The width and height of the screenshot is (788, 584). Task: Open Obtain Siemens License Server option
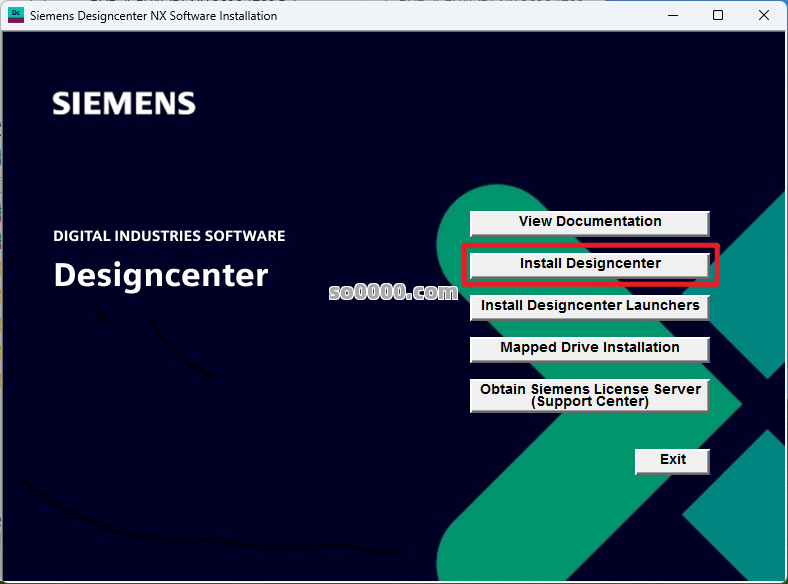(x=589, y=396)
